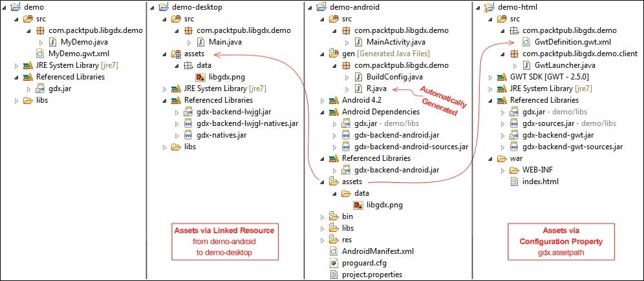Select gdx-backend-android.jar under Android Dependencies
The width and height of the screenshot is (644, 281).
point(396,135)
